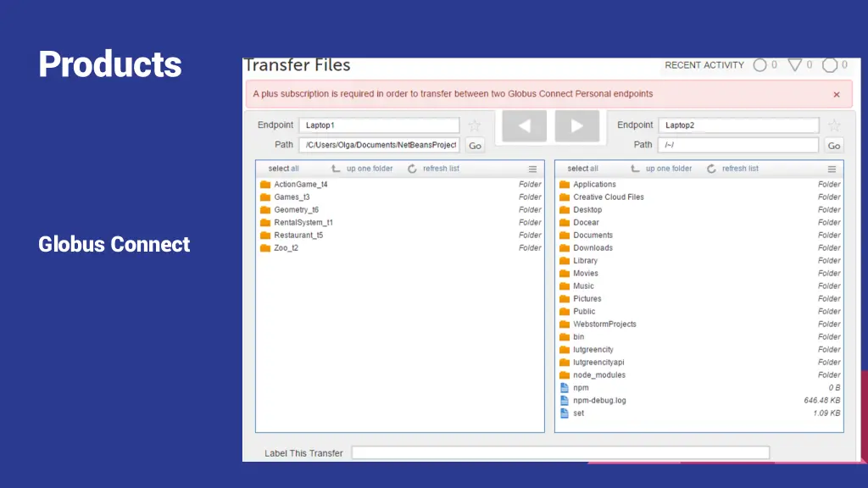
Task: Bookmark the Laptop1 endpoint with star
Action: (x=475, y=125)
